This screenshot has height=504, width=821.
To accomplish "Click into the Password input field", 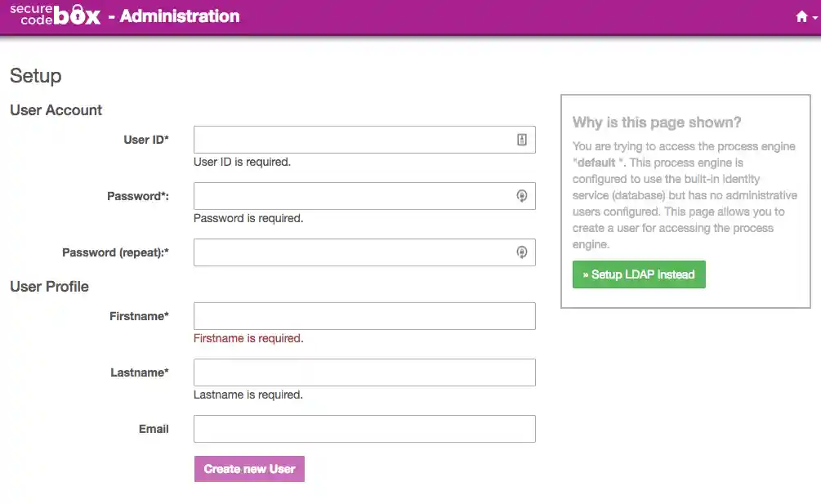I will (353, 196).
